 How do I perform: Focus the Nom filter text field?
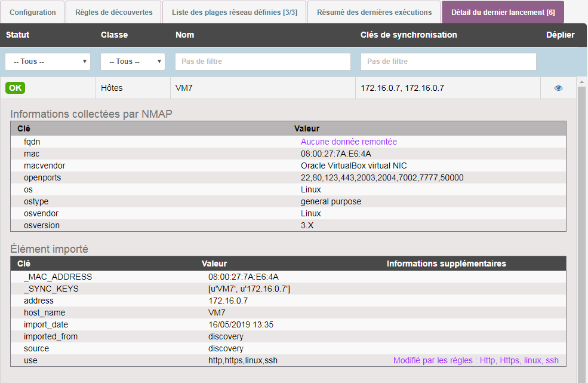[263, 62]
